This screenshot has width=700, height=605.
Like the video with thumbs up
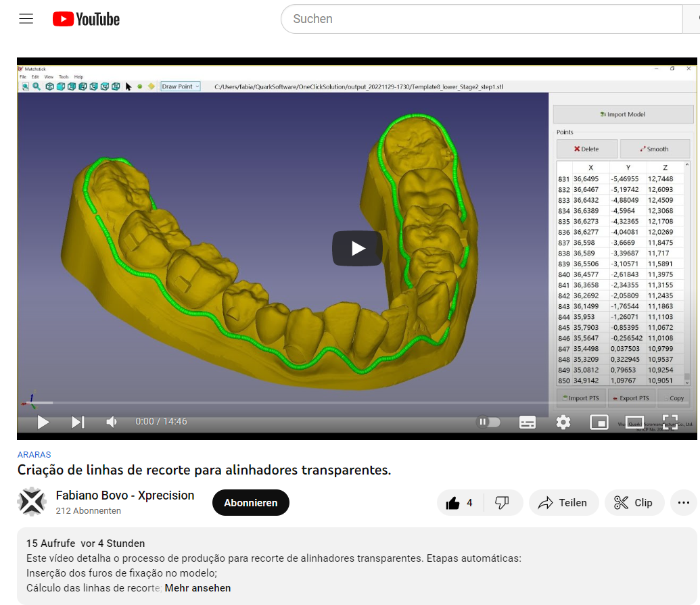pyautogui.click(x=459, y=503)
